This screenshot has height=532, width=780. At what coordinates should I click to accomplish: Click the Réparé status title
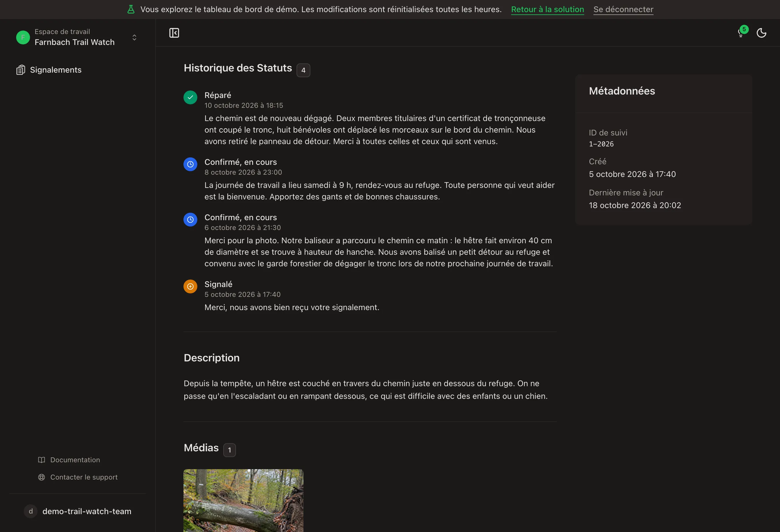(218, 95)
